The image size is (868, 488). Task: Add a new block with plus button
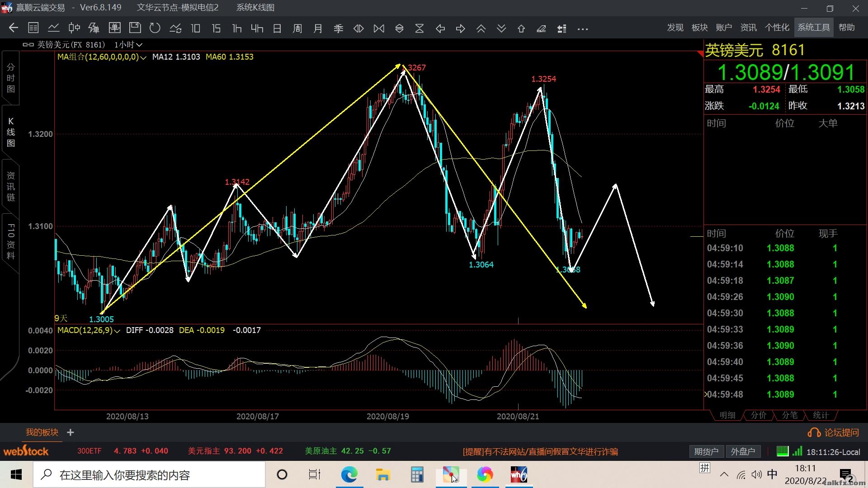tap(71, 432)
